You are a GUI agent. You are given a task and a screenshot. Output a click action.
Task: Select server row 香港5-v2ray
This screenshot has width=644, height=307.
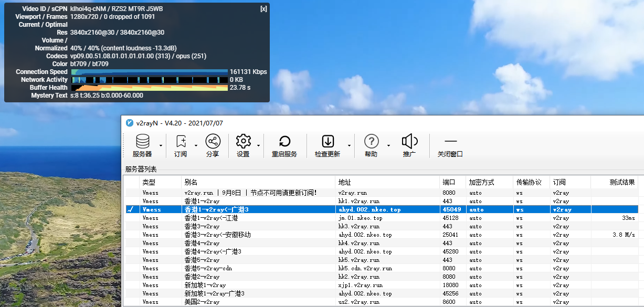(x=381, y=260)
